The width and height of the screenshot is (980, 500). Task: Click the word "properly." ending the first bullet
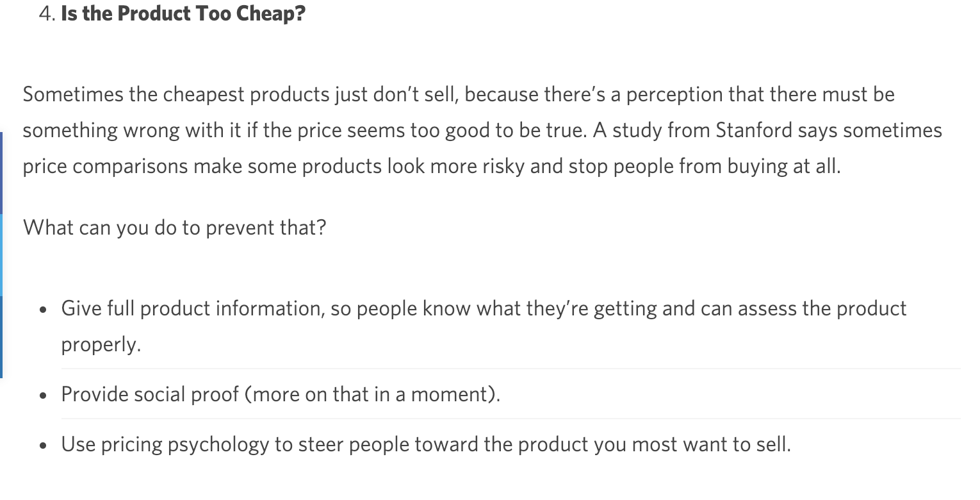point(101,344)
